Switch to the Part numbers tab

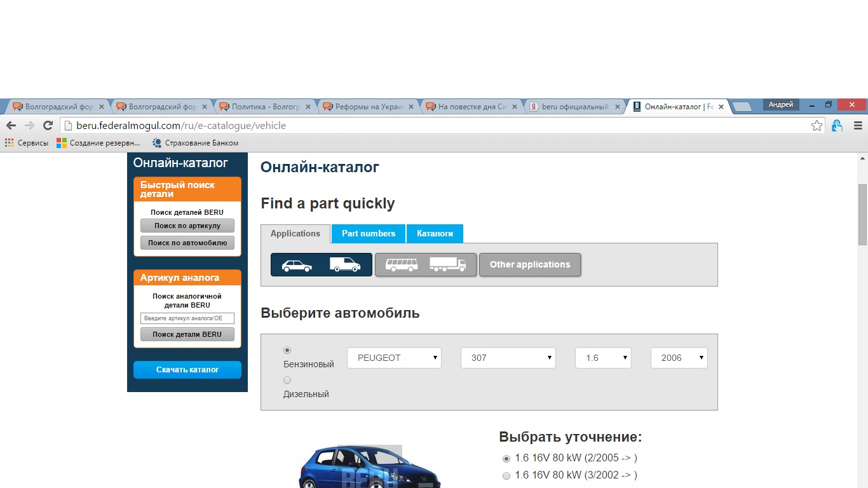point(369,234)
